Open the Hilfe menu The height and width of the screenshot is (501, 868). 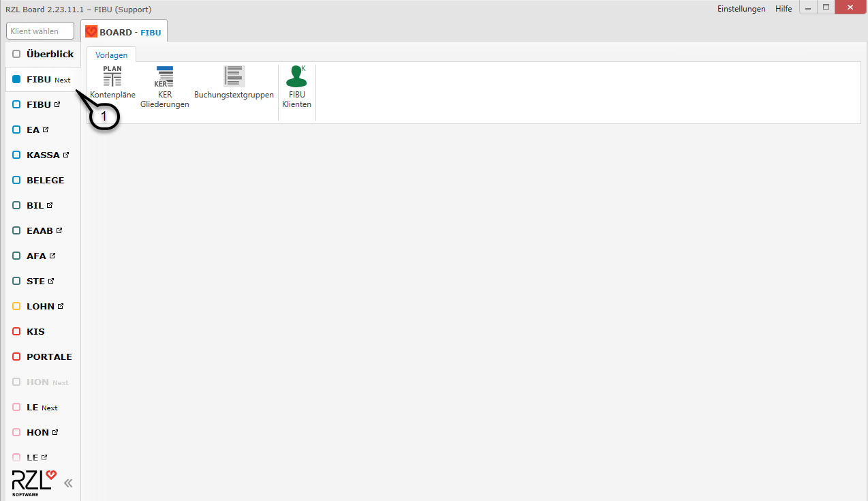point(784,9)
